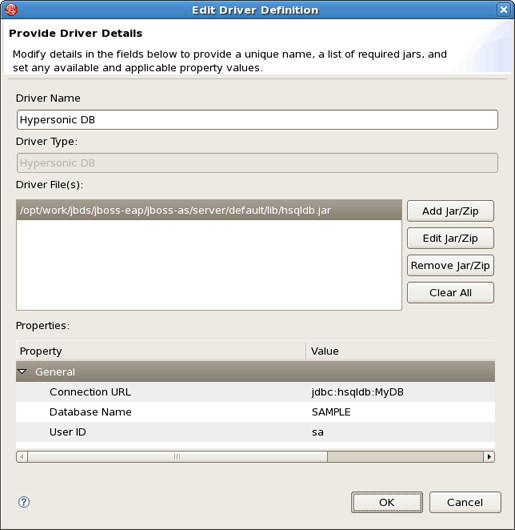Click the scrollbar left arrow

22,457
